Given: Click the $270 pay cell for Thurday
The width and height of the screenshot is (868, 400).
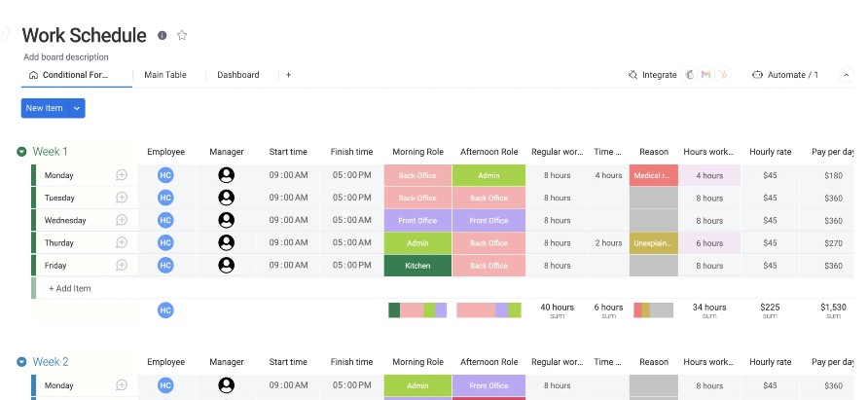Looking at the screenshot, I should (833, 242).
